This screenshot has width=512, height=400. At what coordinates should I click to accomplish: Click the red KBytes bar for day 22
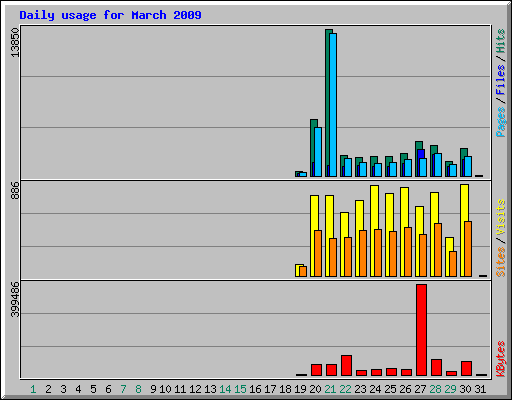pyautogui.click(x=346, y=365)
